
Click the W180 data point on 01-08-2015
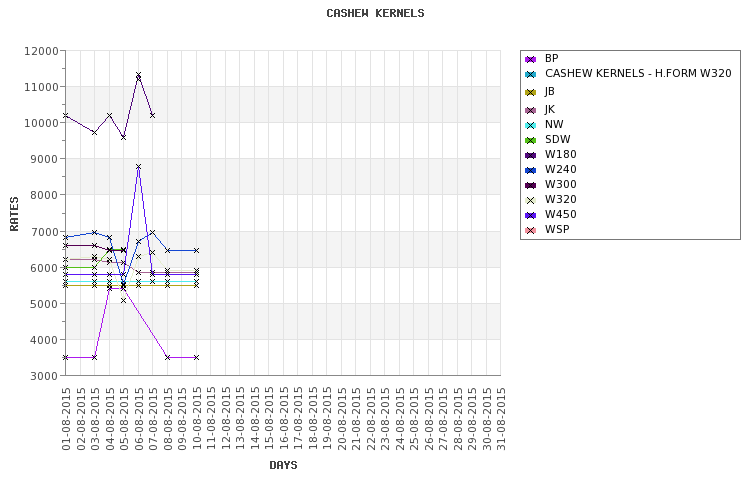66,115
